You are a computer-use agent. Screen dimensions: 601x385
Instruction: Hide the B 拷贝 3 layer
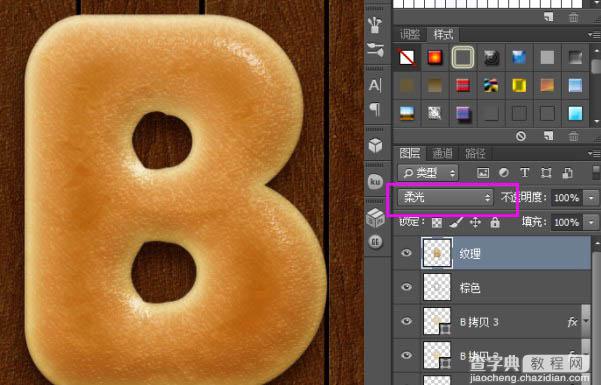[x=406, y=321]
